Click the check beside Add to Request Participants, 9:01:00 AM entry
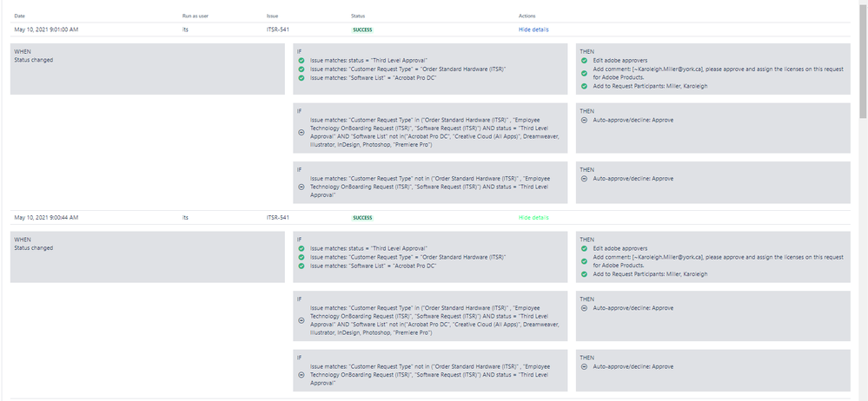 [584, 86]
